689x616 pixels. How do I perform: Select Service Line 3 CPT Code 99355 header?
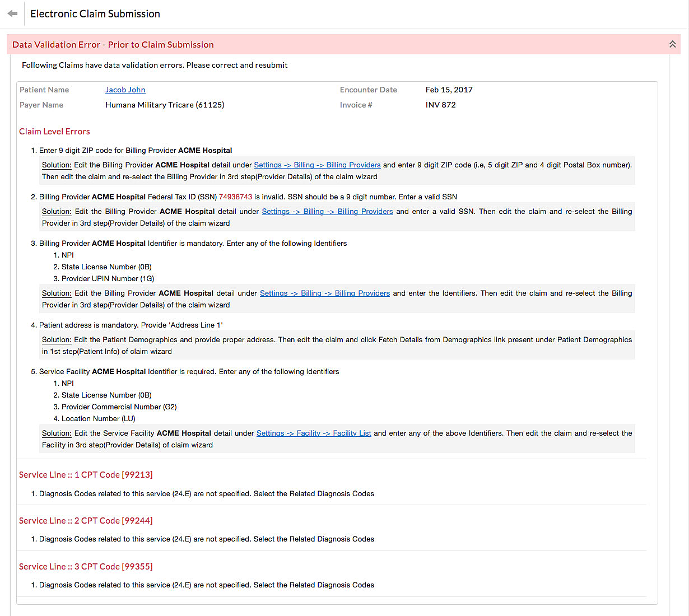pyautogui.click(x=86, y=566)
